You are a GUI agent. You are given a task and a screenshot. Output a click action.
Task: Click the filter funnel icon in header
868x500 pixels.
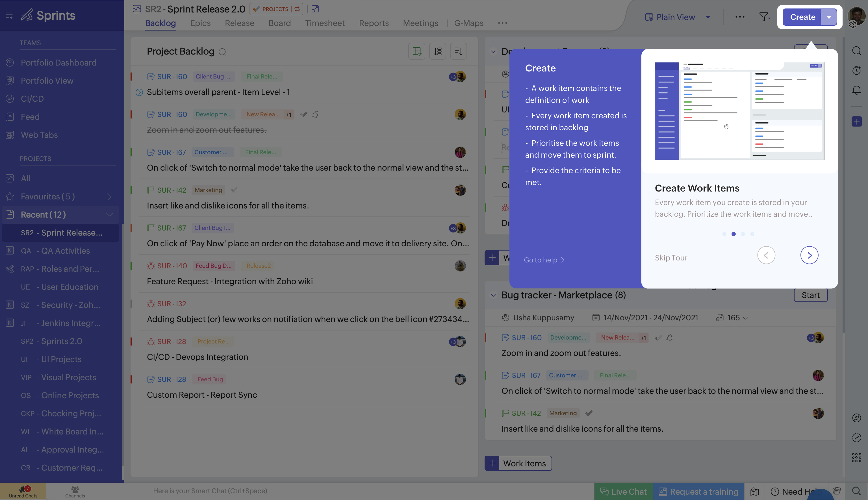point(764,17)
